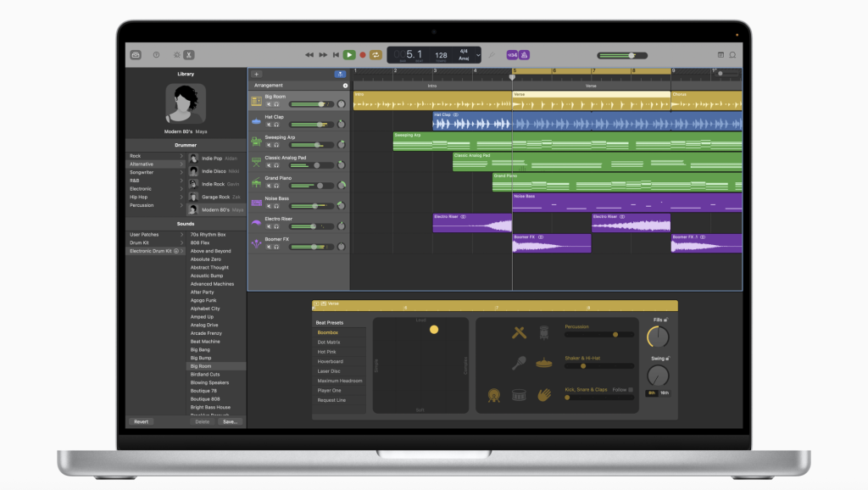Click the kick drum icon

493,394
